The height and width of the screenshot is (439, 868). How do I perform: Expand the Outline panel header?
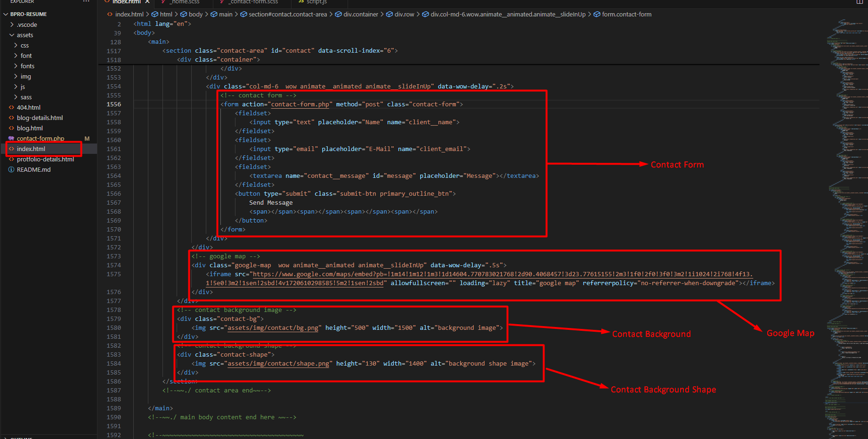click(21, 438)
